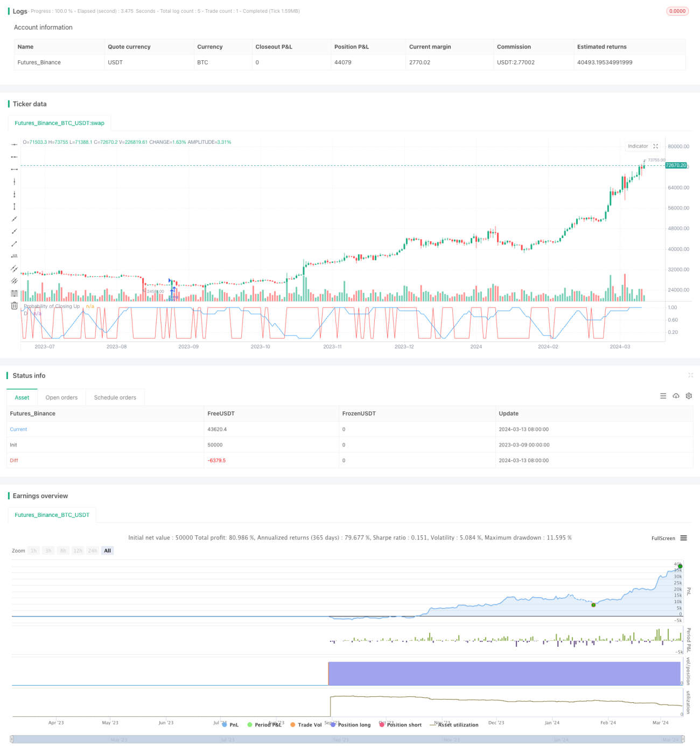Set chart zoom range to All
700x755 pixels.
point(108,550)
